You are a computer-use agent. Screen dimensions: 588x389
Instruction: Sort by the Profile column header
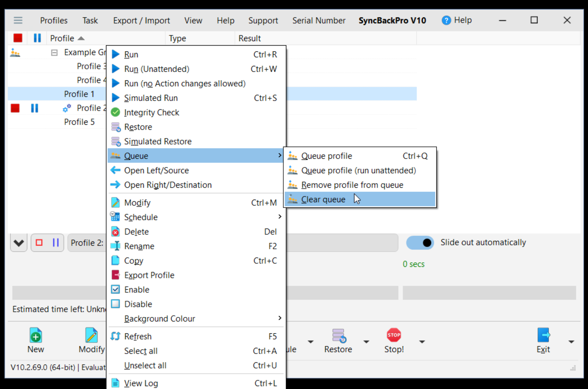click(x=106, y=38)
